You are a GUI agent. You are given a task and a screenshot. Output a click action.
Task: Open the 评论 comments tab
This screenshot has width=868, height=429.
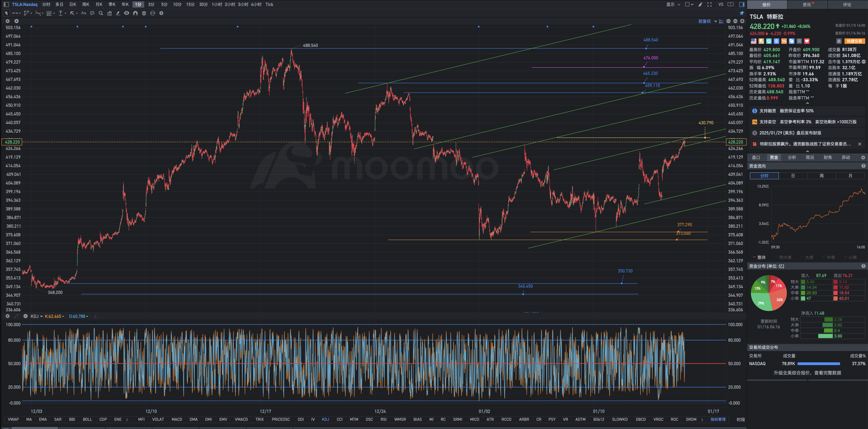pos(847,4)
